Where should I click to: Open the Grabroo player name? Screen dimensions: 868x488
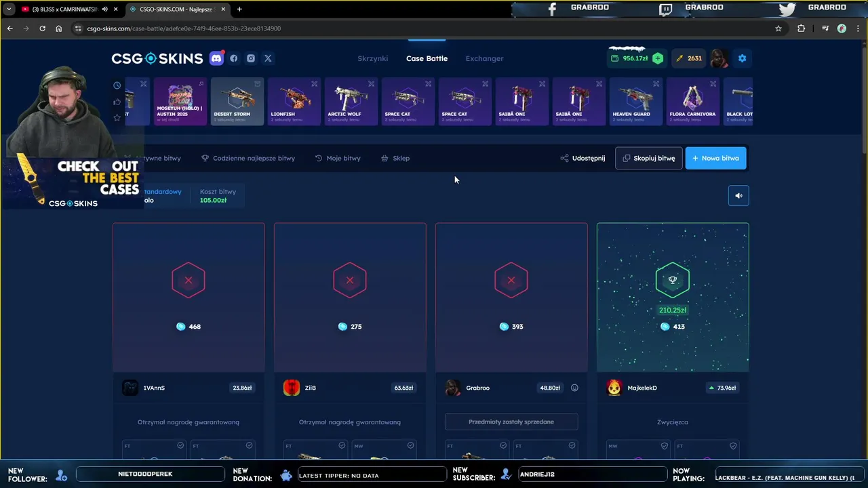coord(478,388)
